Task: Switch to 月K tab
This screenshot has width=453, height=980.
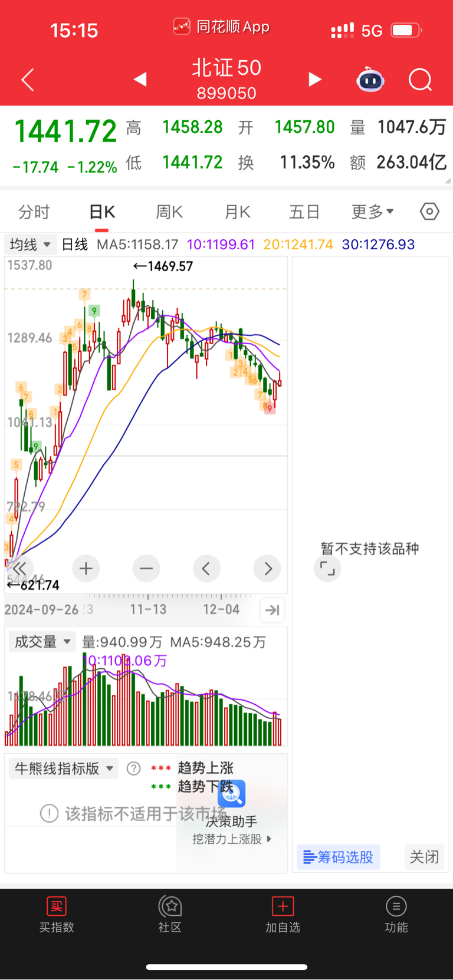Action: (x=238, y=212)
